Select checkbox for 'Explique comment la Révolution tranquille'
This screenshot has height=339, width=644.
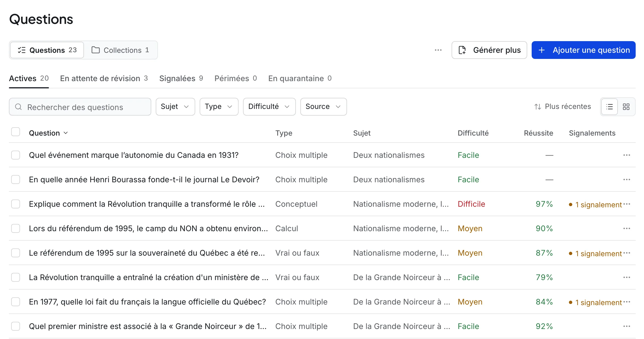(16, 204)
